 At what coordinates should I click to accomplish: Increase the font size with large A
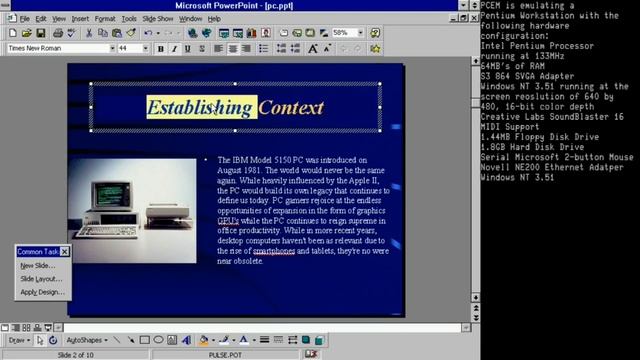tap(313, 49)
